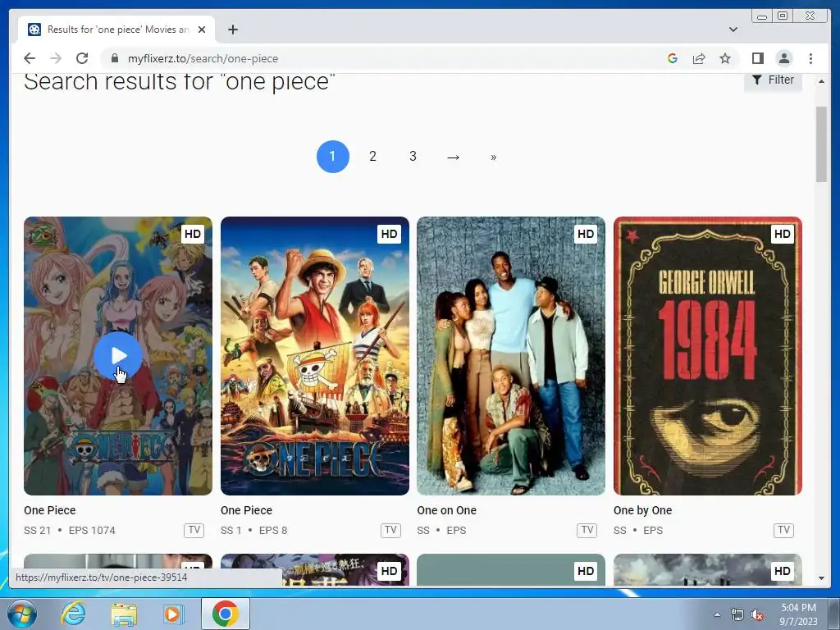Image resolution: width=840 pixels, height=630 pixels.
Task: Open the network tray icon
Action: click(737, 615)
